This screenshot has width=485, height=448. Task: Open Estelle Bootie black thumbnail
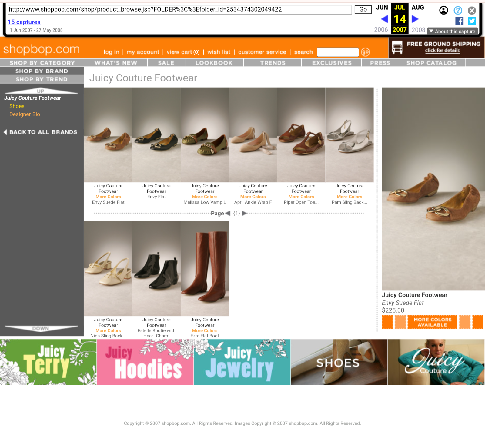(156, 269)
